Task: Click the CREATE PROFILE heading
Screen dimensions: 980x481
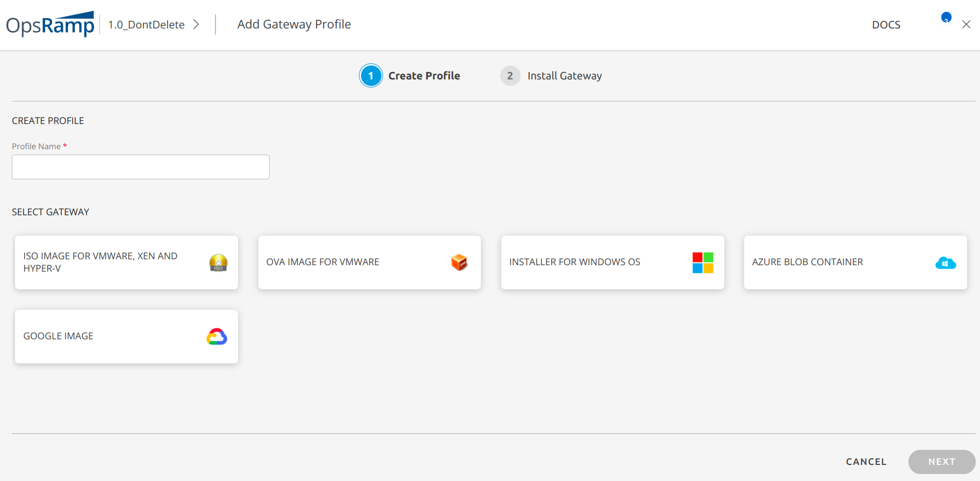Action: click(48, 121)
